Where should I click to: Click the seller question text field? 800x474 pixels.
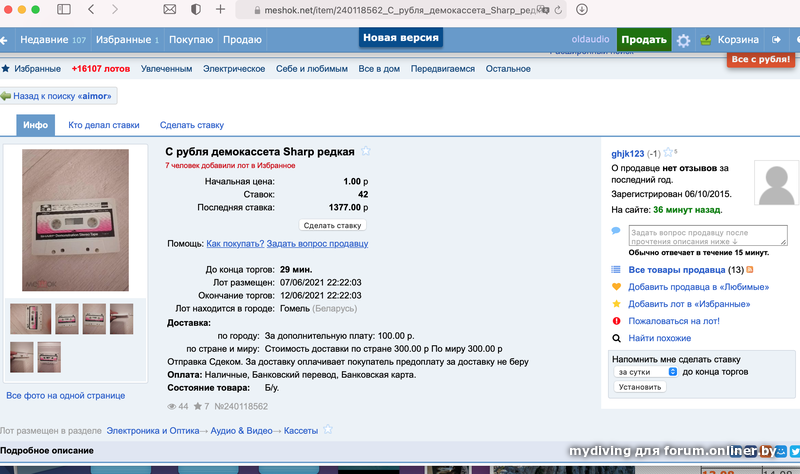click(x=702, y=236)
